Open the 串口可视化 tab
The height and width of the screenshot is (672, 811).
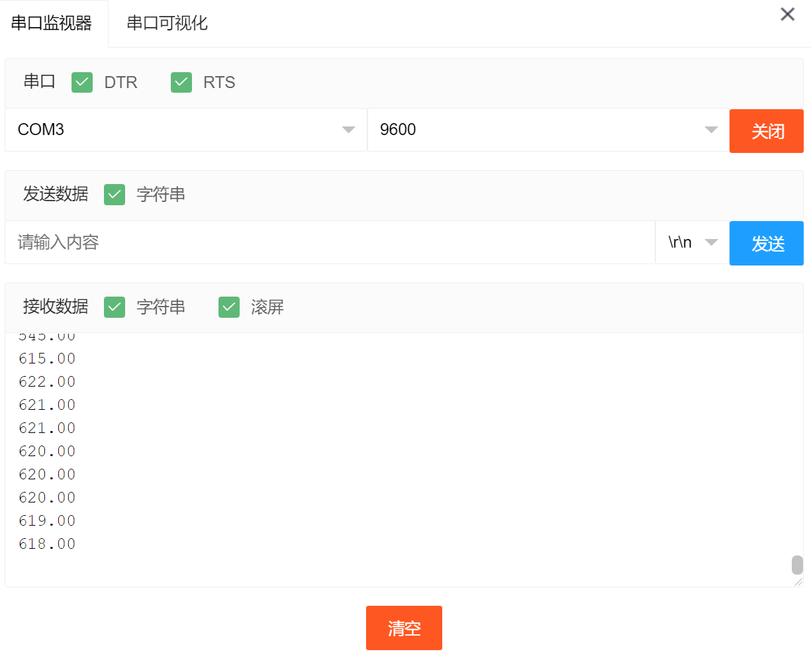pos(167,23)
